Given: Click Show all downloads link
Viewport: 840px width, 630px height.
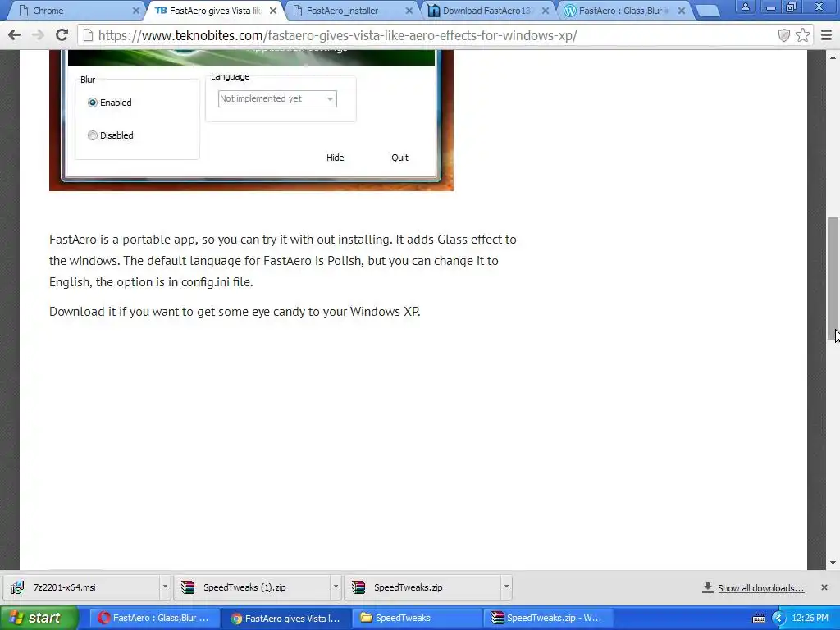Looking at the screenshot, I should coord(760,588).
